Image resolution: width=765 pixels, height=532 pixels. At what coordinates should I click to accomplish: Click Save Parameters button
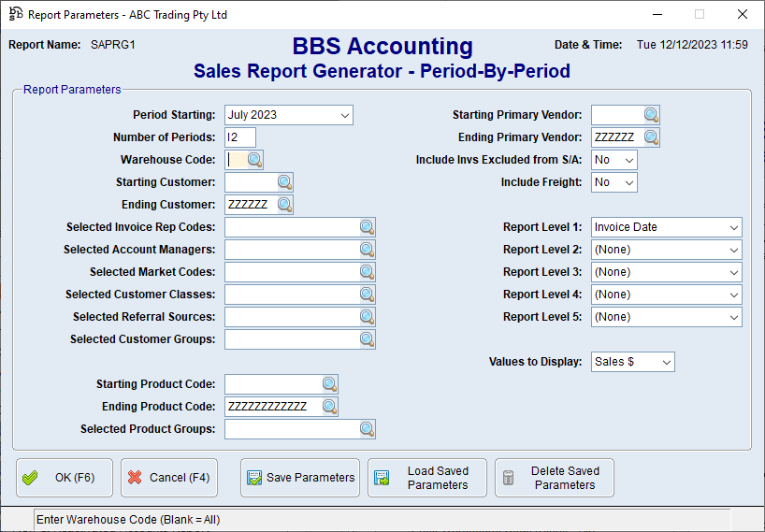click(x=300, y=478)
